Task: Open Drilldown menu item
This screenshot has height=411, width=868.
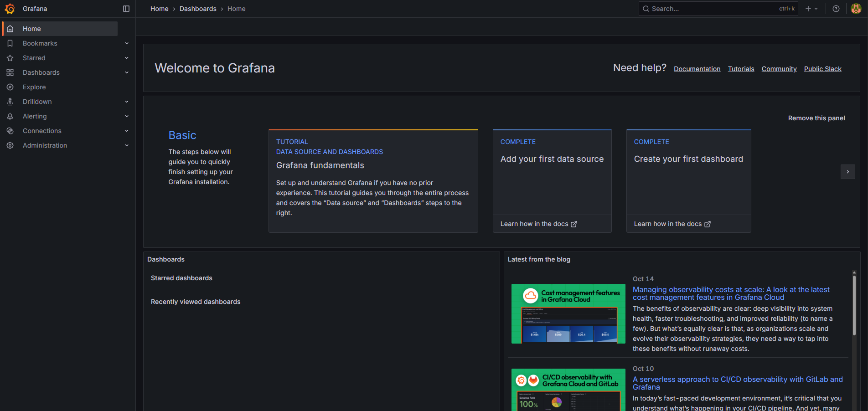Action: coord(37,102)
